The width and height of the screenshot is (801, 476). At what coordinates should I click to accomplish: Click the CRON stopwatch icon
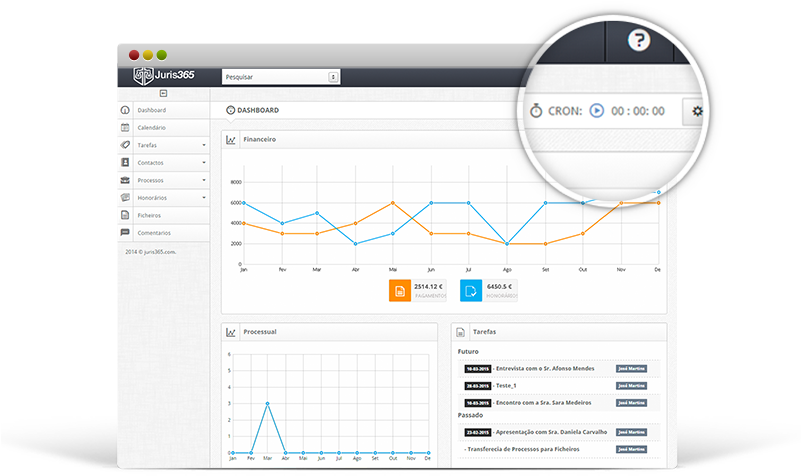[x=536, y=110]
